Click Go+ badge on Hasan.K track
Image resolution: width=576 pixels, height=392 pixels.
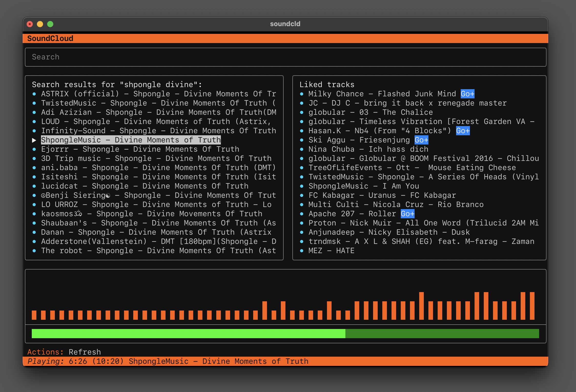pyautogui.click(x=463, y=131)
